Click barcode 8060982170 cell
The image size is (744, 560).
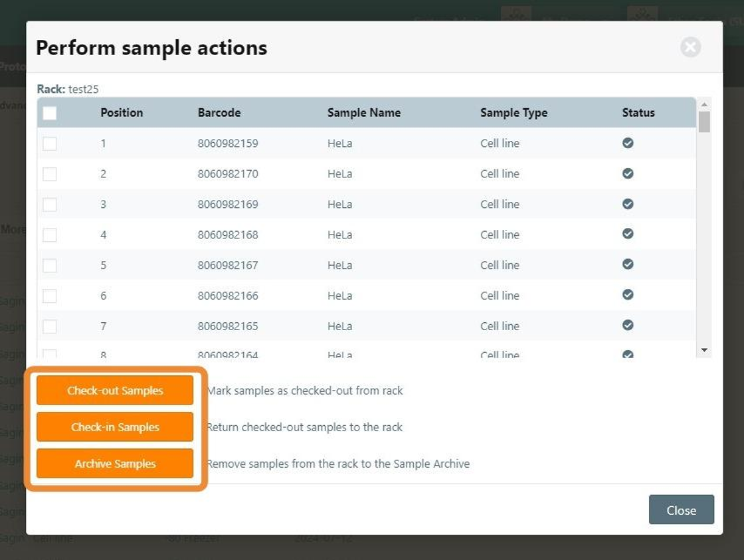coord(228,173)
